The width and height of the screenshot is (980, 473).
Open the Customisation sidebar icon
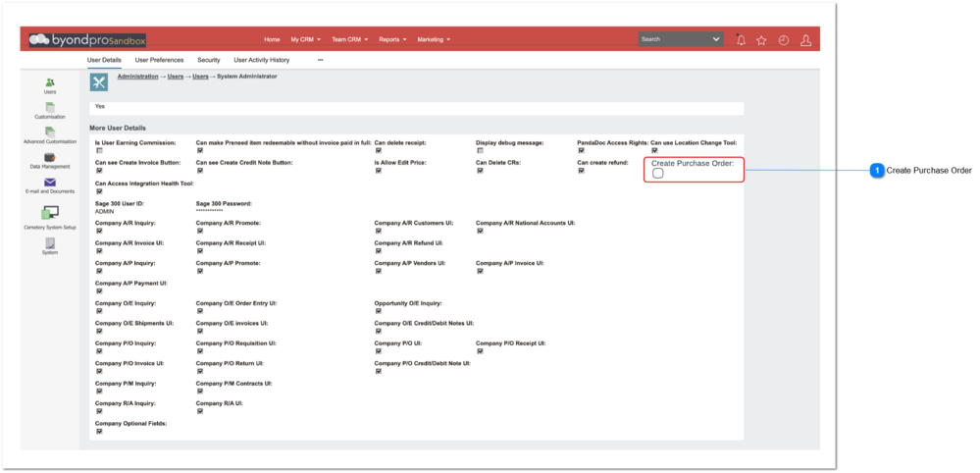click(50, 108)
